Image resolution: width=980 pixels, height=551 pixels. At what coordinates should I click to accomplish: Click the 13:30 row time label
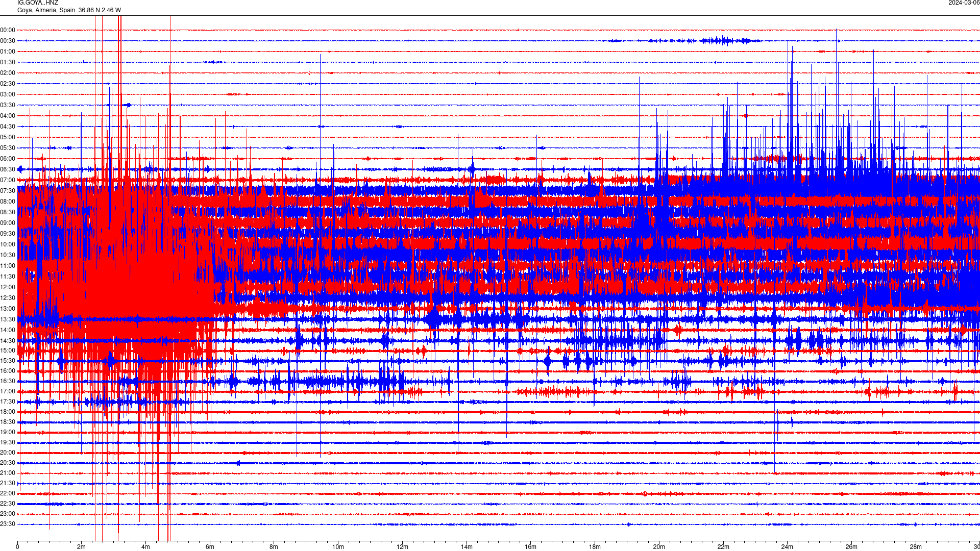point(8,319)
